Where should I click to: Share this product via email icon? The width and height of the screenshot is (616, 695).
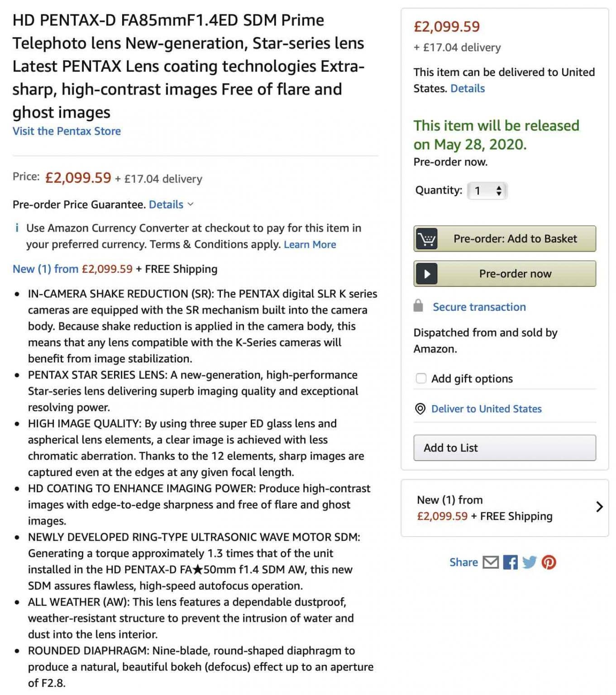(491, 562)
